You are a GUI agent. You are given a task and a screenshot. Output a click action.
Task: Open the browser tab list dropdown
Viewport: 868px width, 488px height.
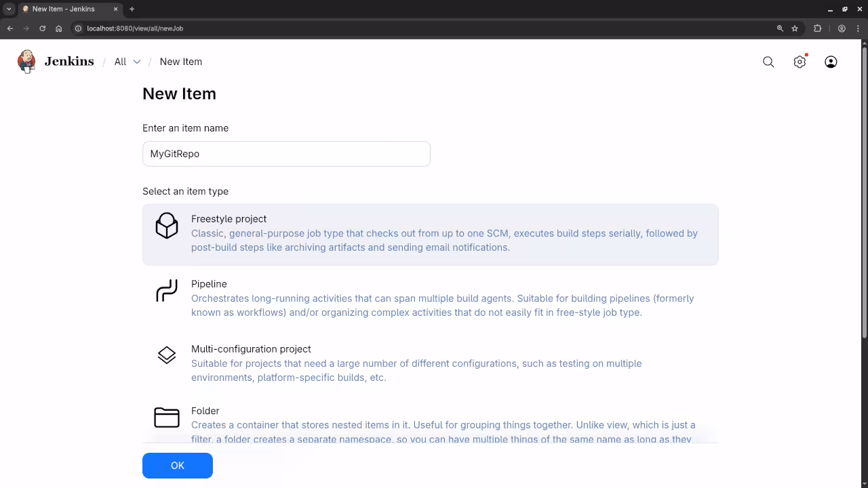(9, 9)
